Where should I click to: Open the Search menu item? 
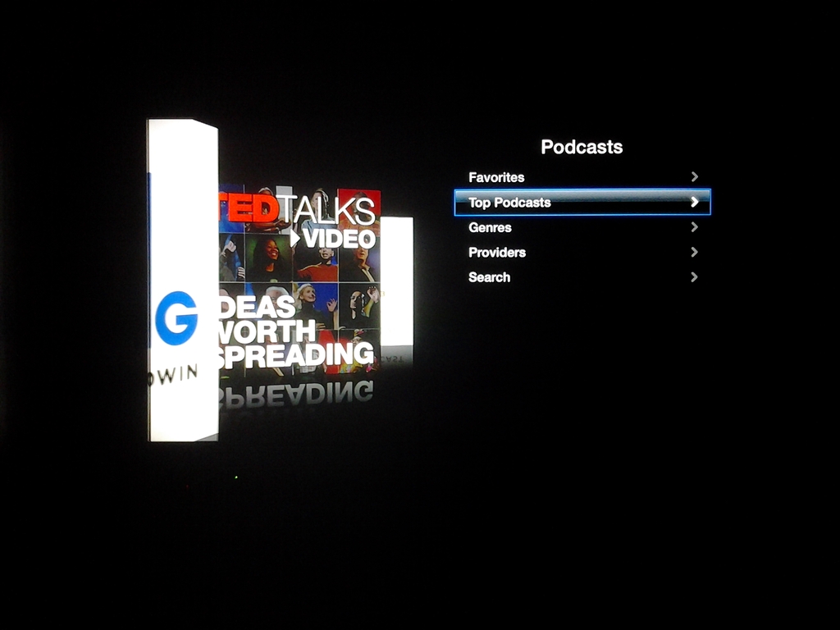pyautogui.click(x=582, y=277)
